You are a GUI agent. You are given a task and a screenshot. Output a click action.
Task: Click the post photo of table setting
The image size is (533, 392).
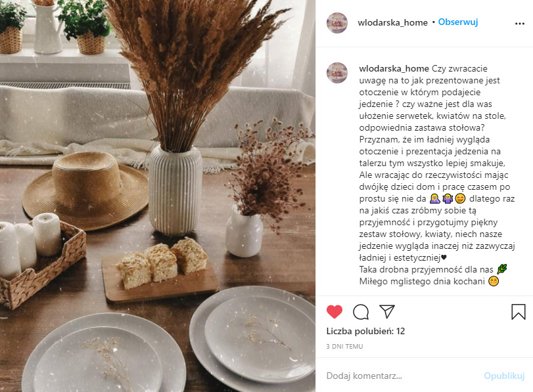(158, 196)
